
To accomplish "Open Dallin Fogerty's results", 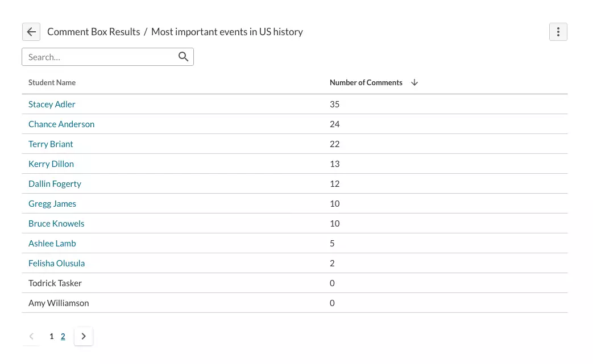I will click(55, 184).
